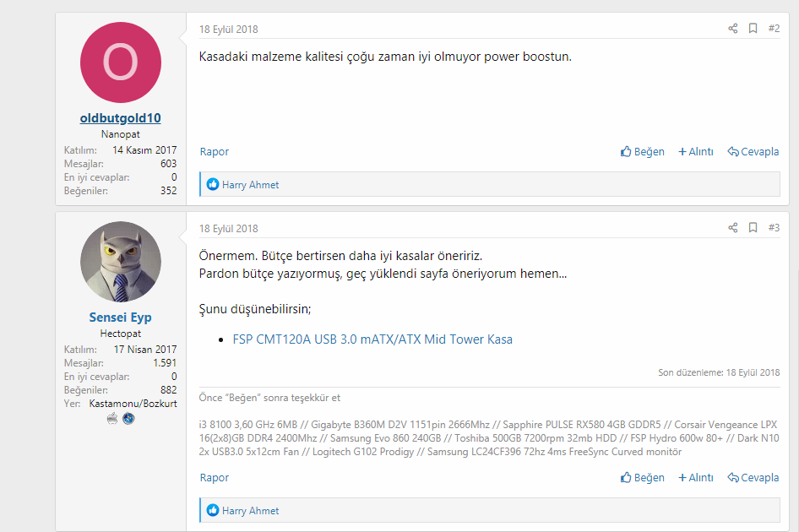Click "Önce “Beğen” sonra teşekkür et" signature
This screenshot has height=532, width=799.
[269, 398]
